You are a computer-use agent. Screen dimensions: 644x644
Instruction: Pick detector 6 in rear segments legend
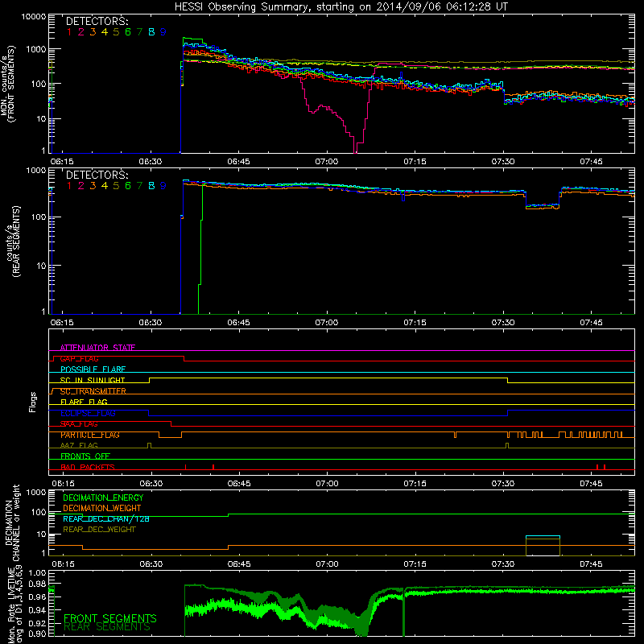pyautogui.click(x=128, y=186)
